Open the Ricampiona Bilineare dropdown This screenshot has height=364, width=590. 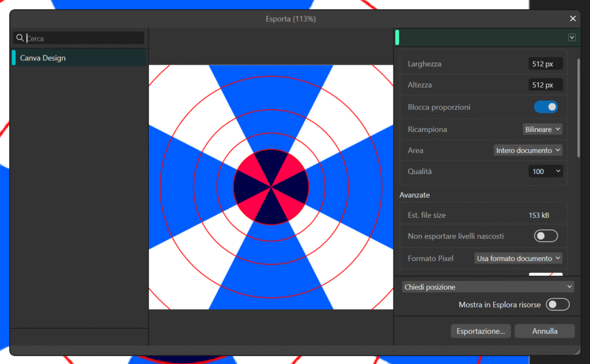click(x=542, y=129)
